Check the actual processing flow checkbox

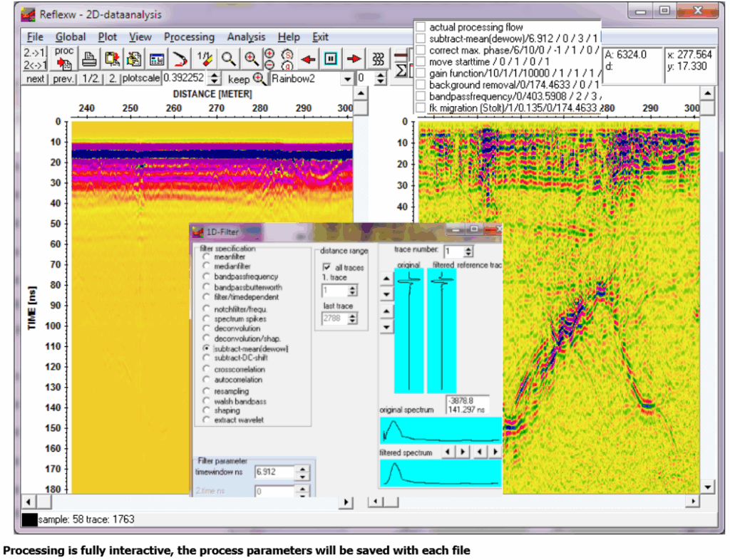coord(421,27)
